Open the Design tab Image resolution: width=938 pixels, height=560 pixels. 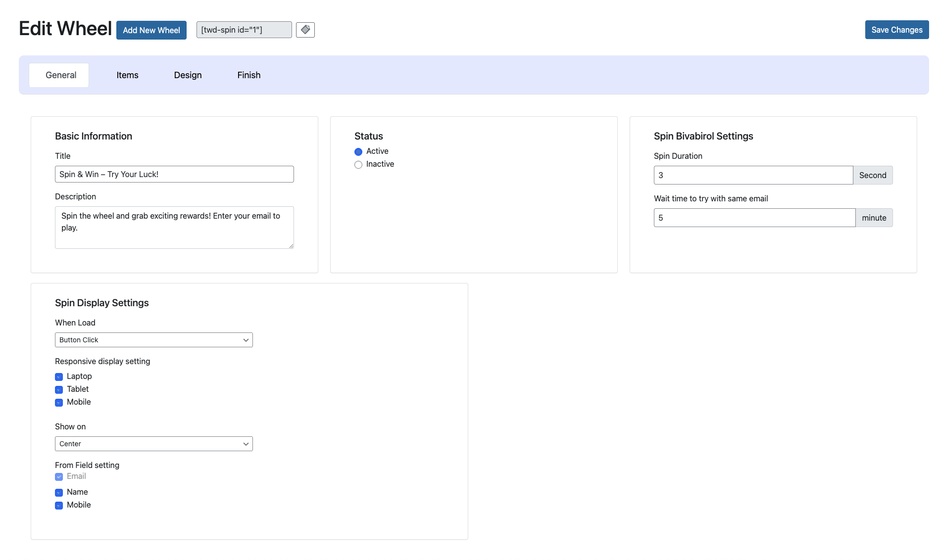click(x=188, y=75)
